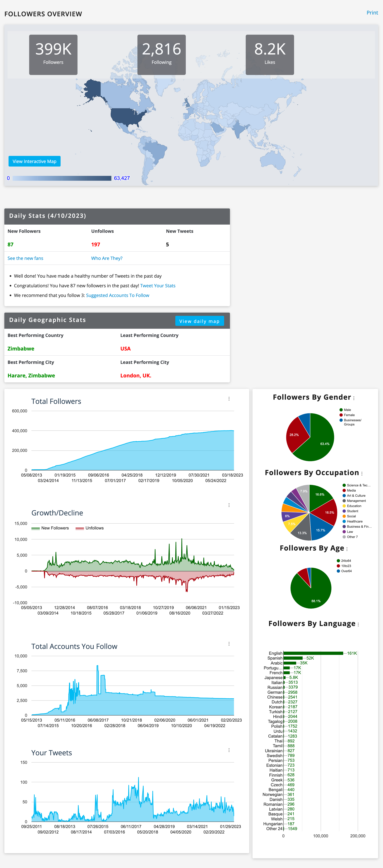
Task: Click the English 161K language bar
Action: tap(313, 653)
